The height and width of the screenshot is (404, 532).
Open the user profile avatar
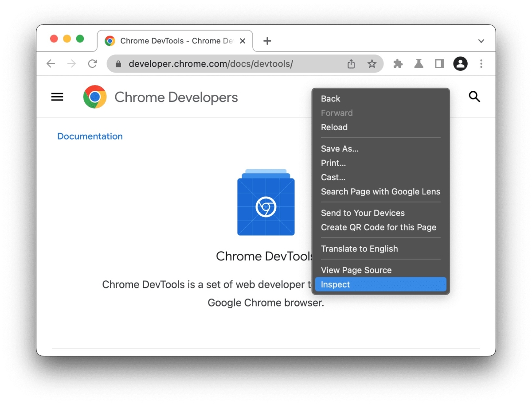point(460,64)
